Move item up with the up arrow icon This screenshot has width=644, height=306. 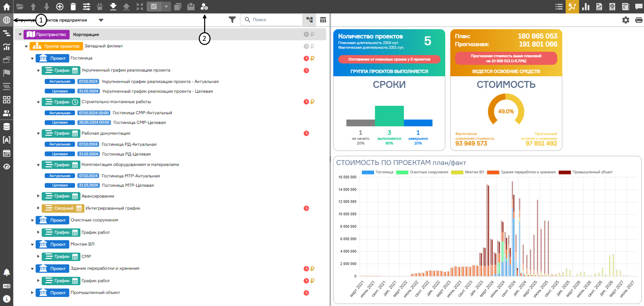pos(33,6)
